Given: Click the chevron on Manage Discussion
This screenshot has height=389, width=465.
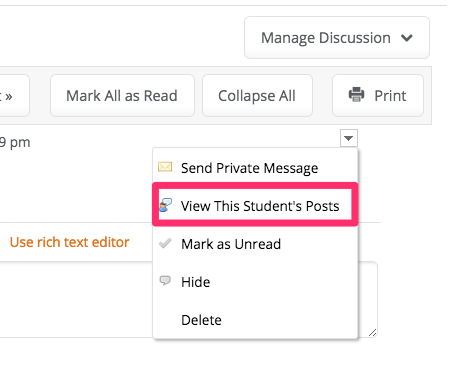Looking at the screenshot, I should tap(407, 38).
